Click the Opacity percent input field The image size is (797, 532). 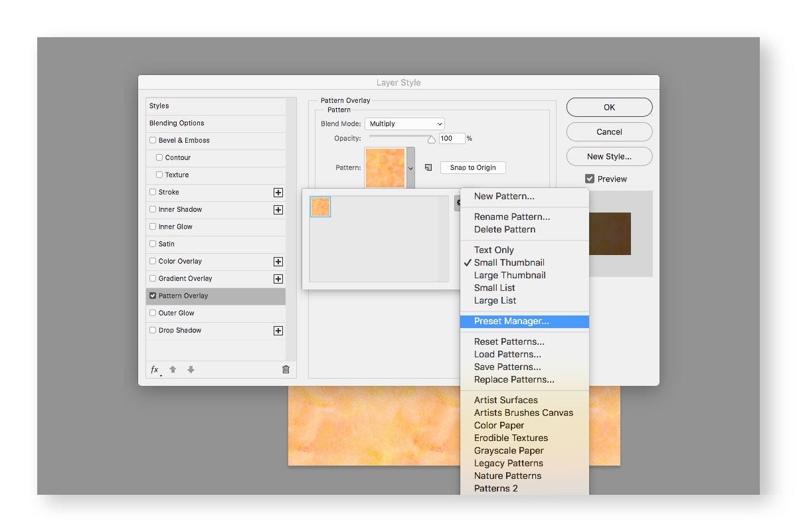tap(452, 138)
